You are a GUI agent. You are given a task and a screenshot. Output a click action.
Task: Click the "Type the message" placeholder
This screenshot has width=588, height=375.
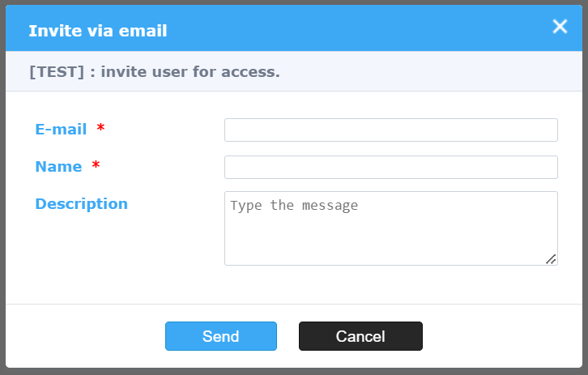tap(294, 206)
